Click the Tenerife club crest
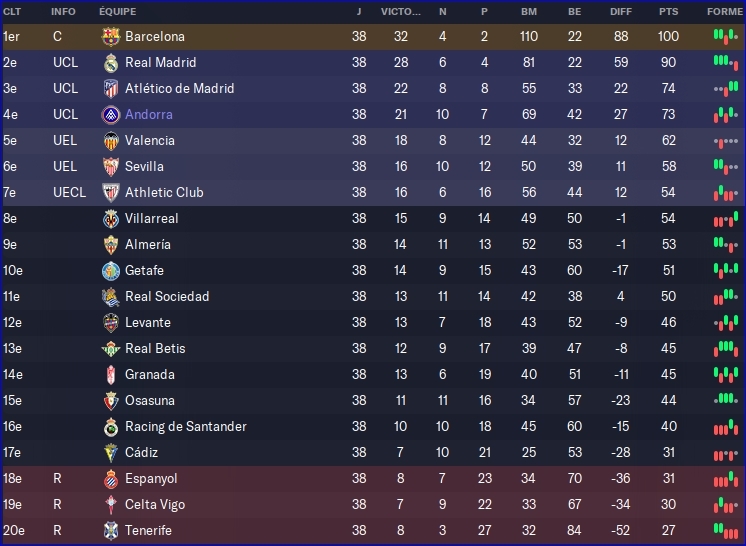 pyautogui.click(x=111, y=530)
